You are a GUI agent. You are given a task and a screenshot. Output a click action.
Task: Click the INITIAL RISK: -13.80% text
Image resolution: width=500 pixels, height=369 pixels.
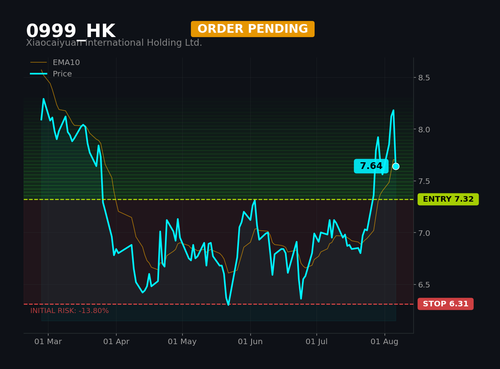[x=69, y=311]
